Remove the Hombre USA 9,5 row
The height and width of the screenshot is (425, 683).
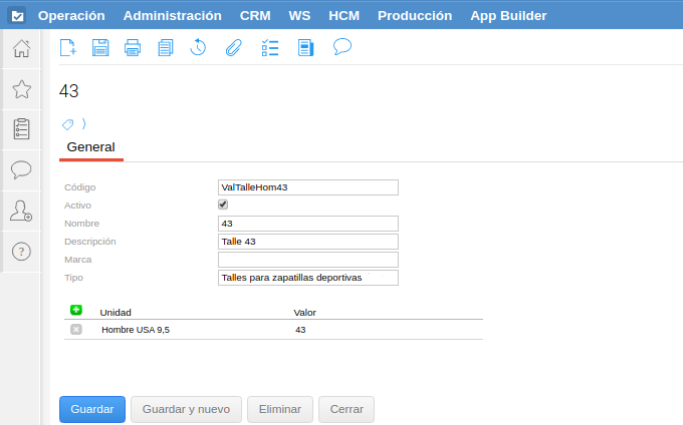[76, 329]
